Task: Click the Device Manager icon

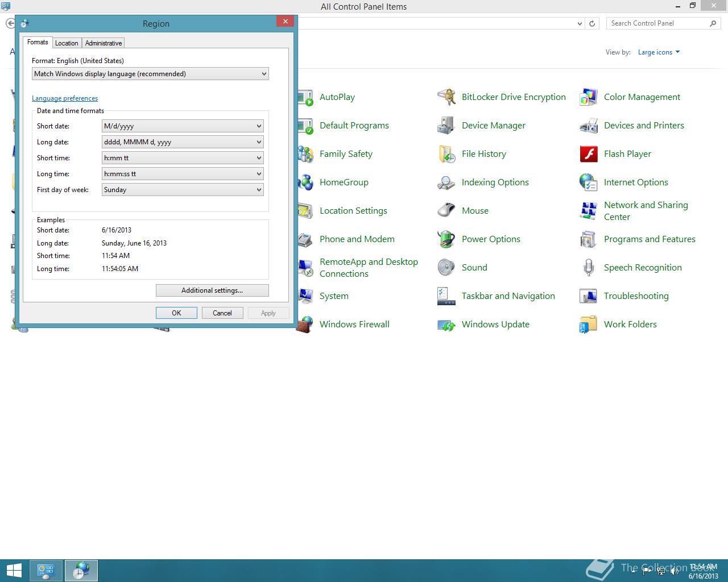Action: [446, 126]
